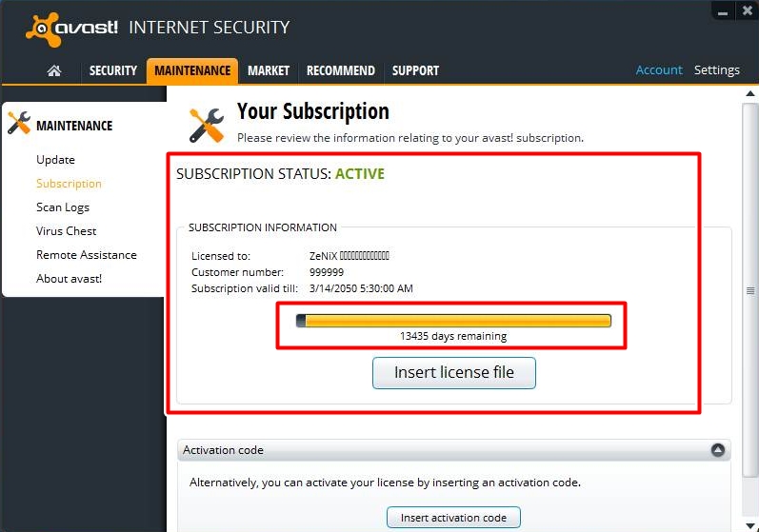
Task: Open the Security tab
Action: point(113,70)
